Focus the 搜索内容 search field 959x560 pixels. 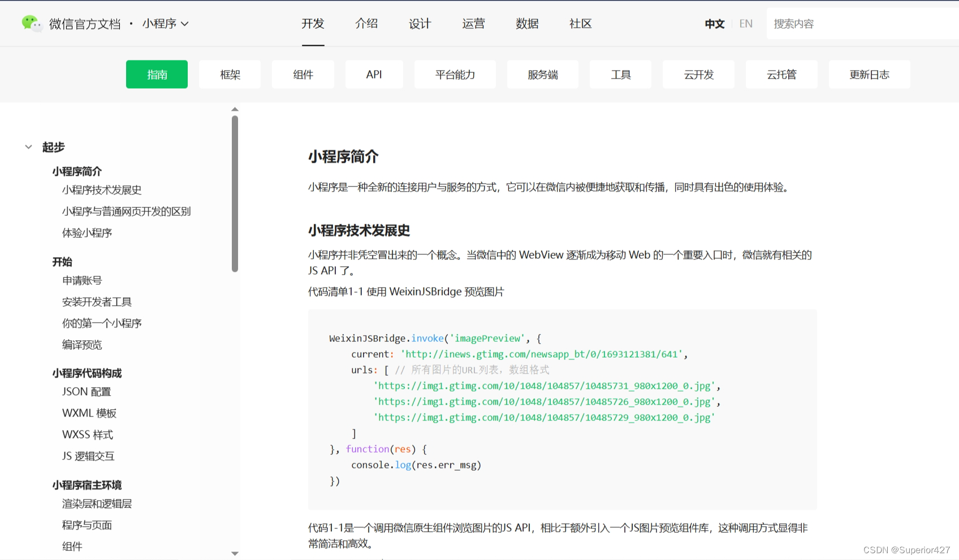tap(862, 24)
